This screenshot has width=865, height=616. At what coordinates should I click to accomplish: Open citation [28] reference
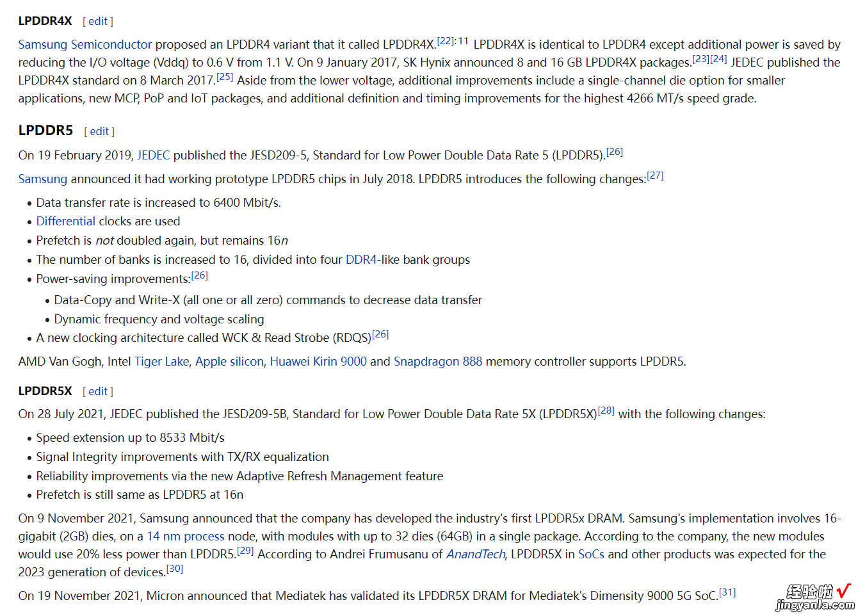coord(606,410)
